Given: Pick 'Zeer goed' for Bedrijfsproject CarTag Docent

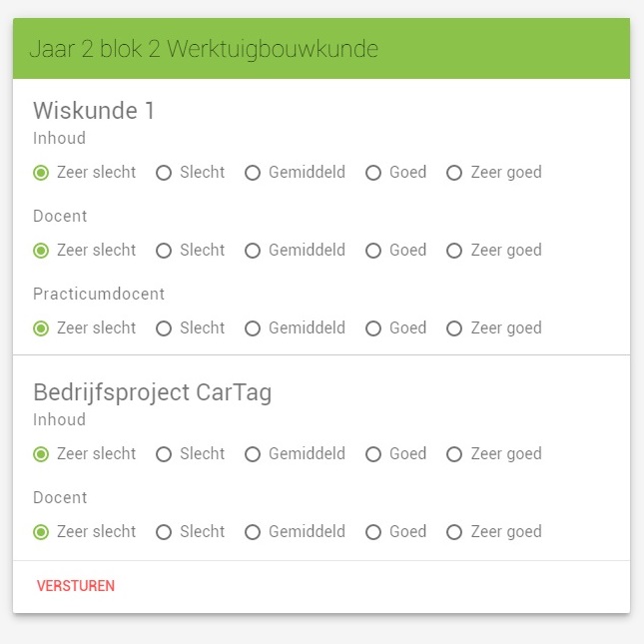Looking at the screenshot, I should point(454,532).
